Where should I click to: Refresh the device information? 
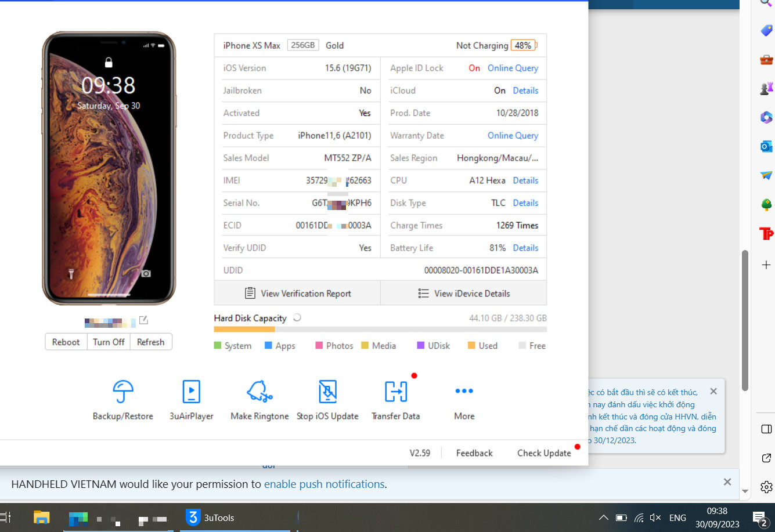pos(151,342)
